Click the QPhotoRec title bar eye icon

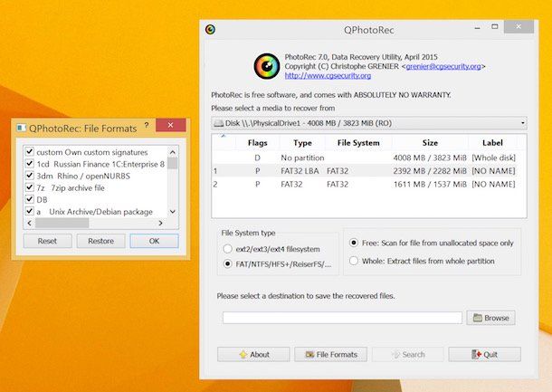pos(210,29)
